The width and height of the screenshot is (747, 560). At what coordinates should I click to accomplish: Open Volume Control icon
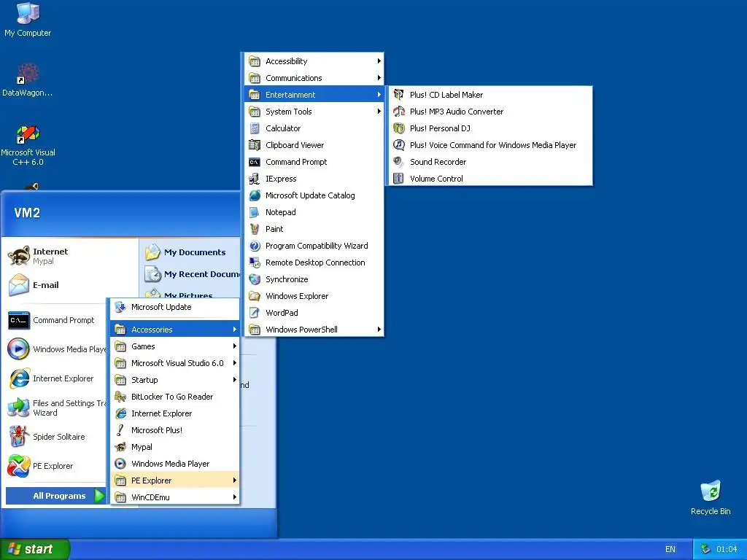coord(398,179)
